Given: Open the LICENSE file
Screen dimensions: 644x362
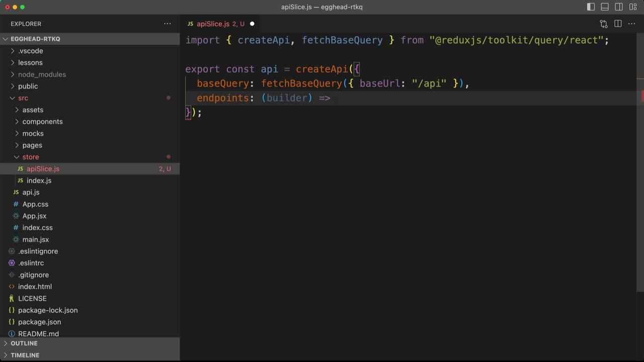Looking at the screenshot, I should (x=32, y=298).
